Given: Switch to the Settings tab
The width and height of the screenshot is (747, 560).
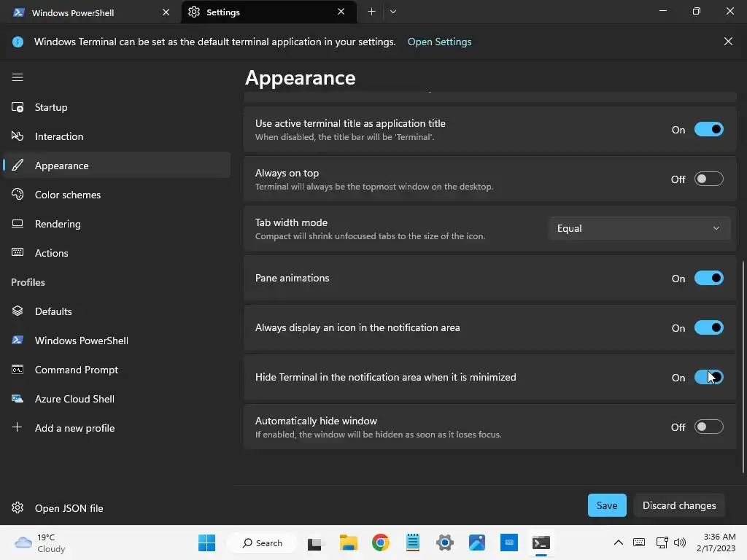Looking at the screenshot, I should pos(269,12).
